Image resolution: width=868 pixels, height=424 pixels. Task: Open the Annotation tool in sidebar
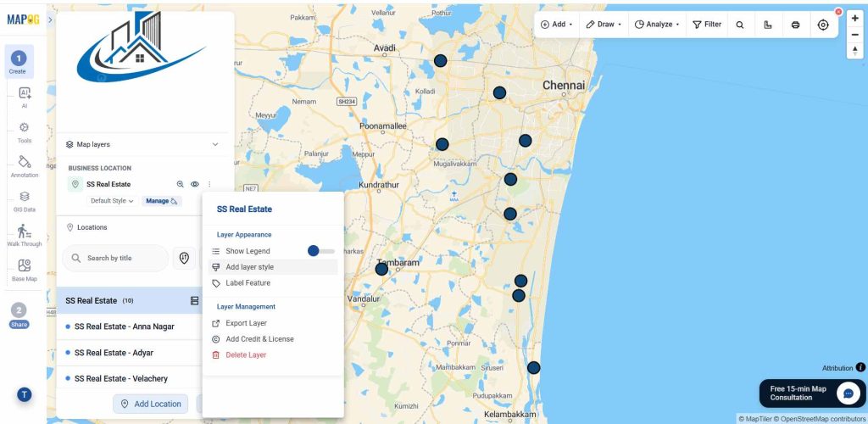pos(25,166)
